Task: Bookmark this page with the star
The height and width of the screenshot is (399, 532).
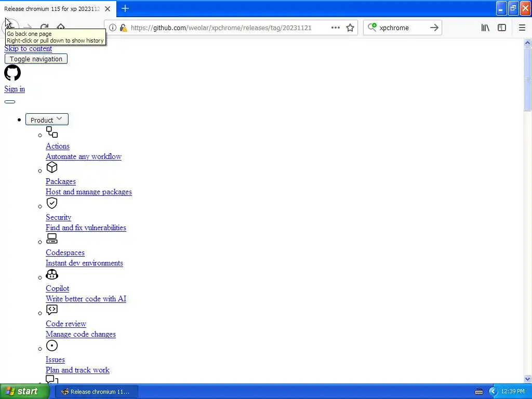Action: click(350, 28)
